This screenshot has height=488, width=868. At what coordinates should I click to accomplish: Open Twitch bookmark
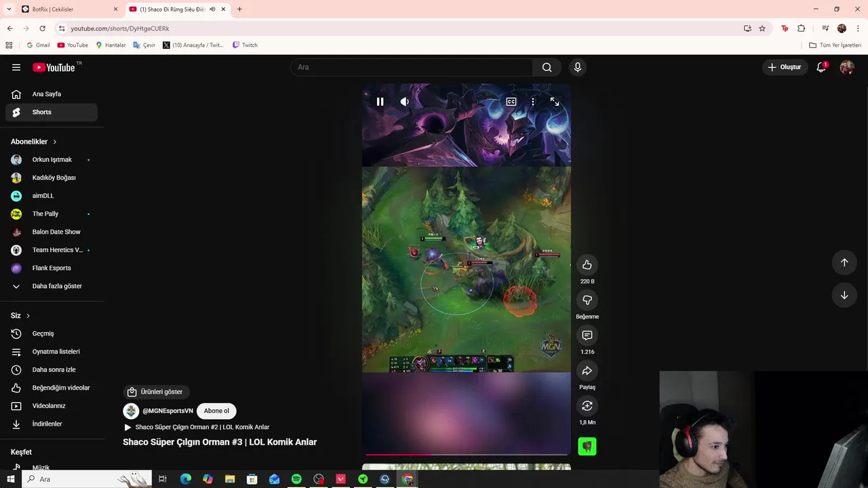coord(245,45)
